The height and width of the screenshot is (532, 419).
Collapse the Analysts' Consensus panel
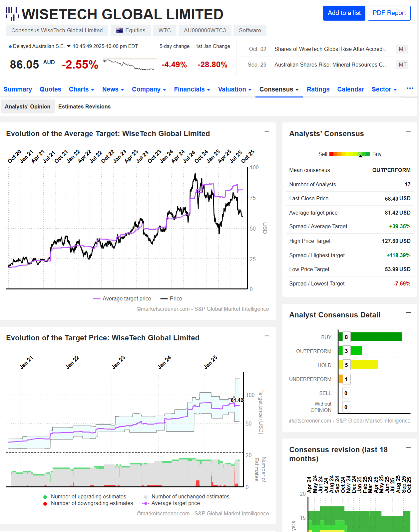pos(408,131)
